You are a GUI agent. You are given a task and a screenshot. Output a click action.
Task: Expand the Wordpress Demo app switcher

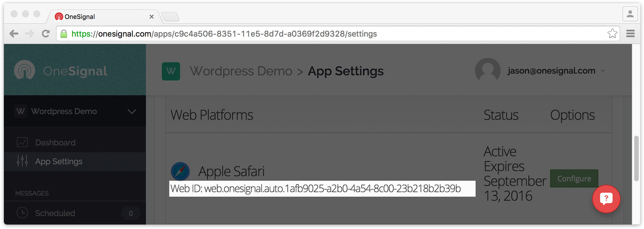coord(132,111)
